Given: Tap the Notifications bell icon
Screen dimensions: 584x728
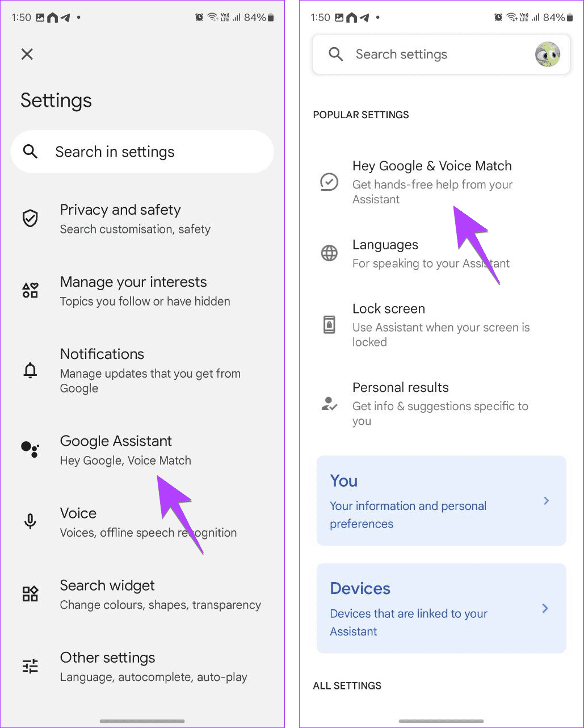Looking at the screenshot, I should (x=30, y=370).
